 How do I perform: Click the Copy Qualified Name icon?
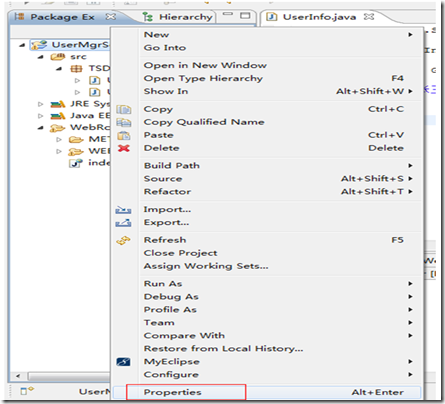(x=124, y=123)
